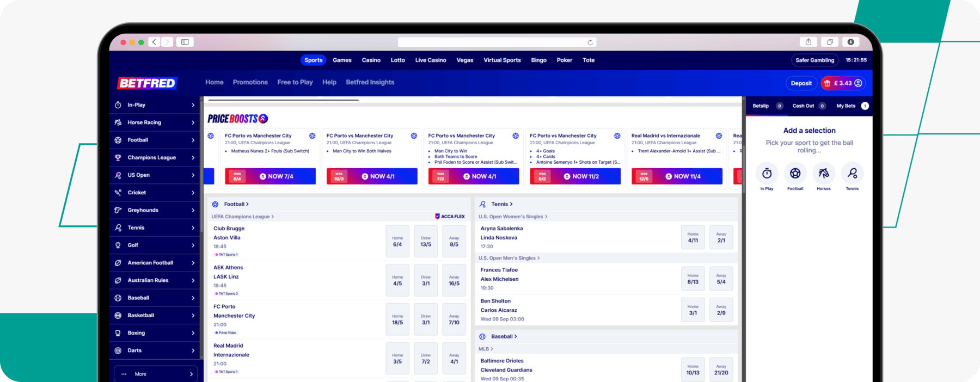The width and height of the screenshot is (980, 382).
Task: Select Real Madrid Draw odds 7/2
Action: tap(426, 358)
